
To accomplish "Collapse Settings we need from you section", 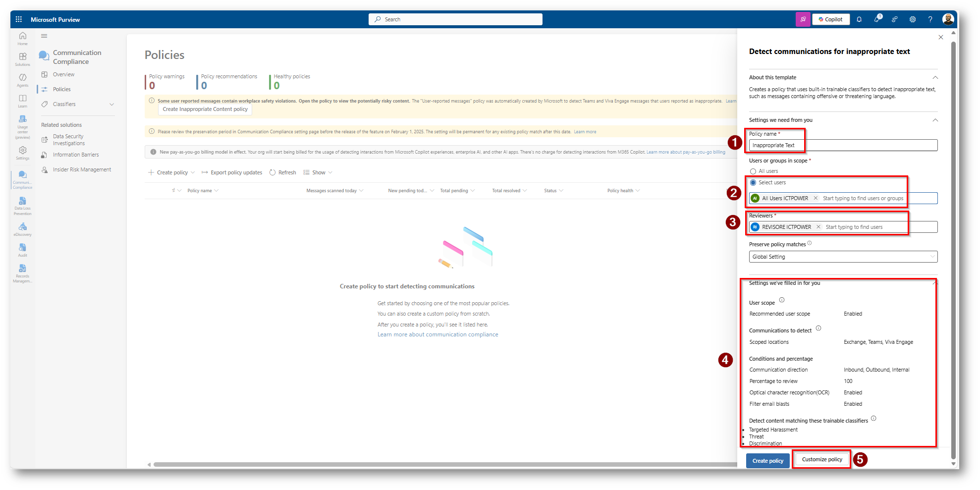I will 935,120.
